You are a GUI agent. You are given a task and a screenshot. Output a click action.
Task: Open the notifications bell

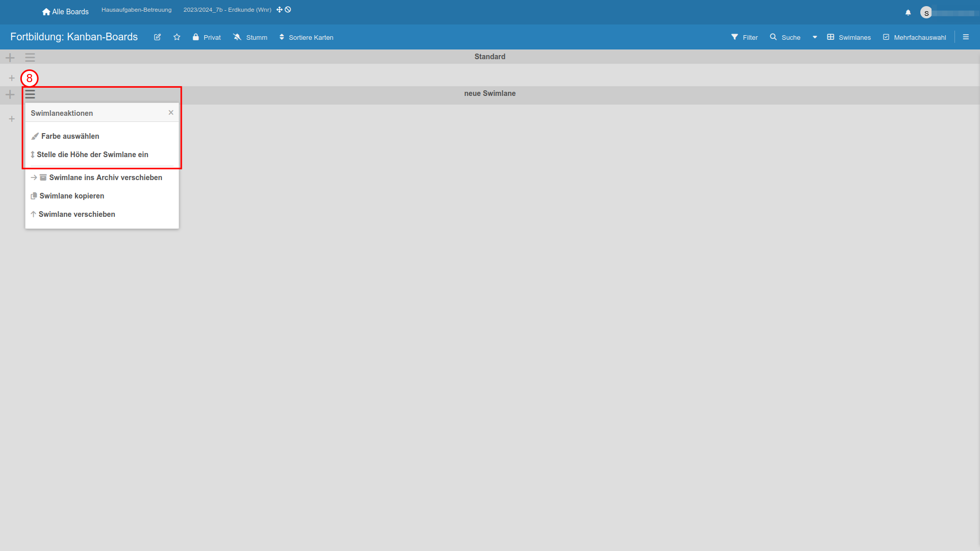[x=908, y=13]
